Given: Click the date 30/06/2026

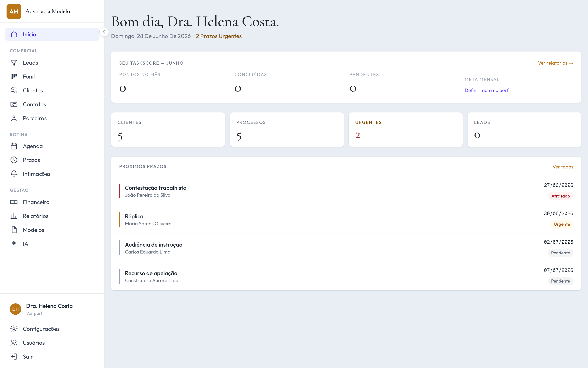Looking at the screenshot, I should pos(558,213).
